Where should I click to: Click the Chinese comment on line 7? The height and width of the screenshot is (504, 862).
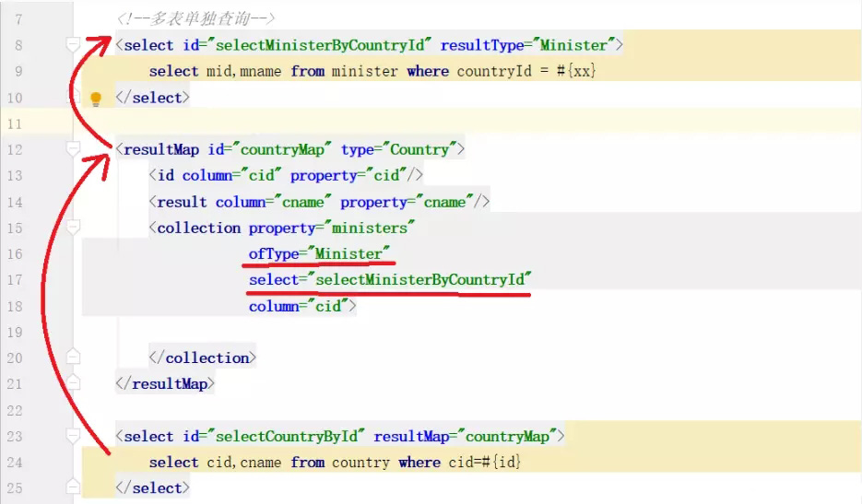click(195, 19)
